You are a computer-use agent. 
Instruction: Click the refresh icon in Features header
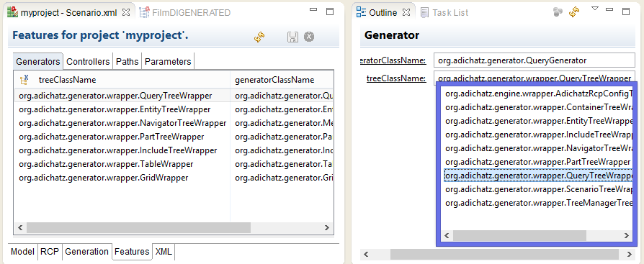tap(259, 37)
